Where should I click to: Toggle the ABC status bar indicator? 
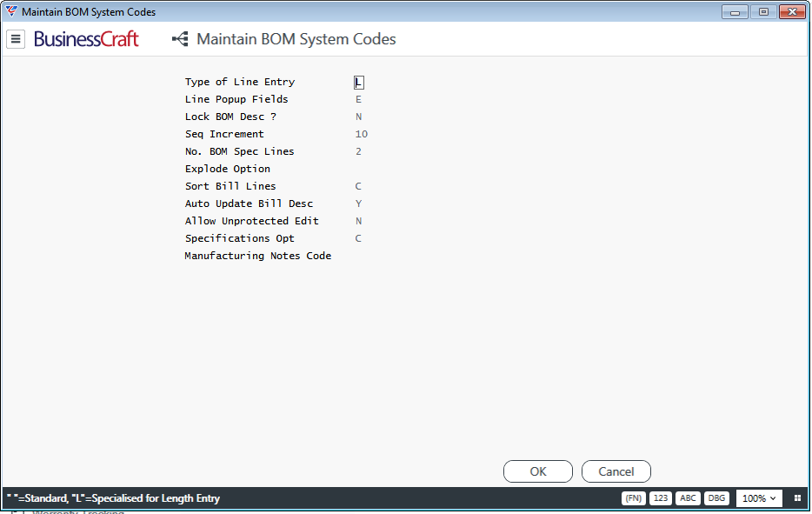click(x=688, y=498)
